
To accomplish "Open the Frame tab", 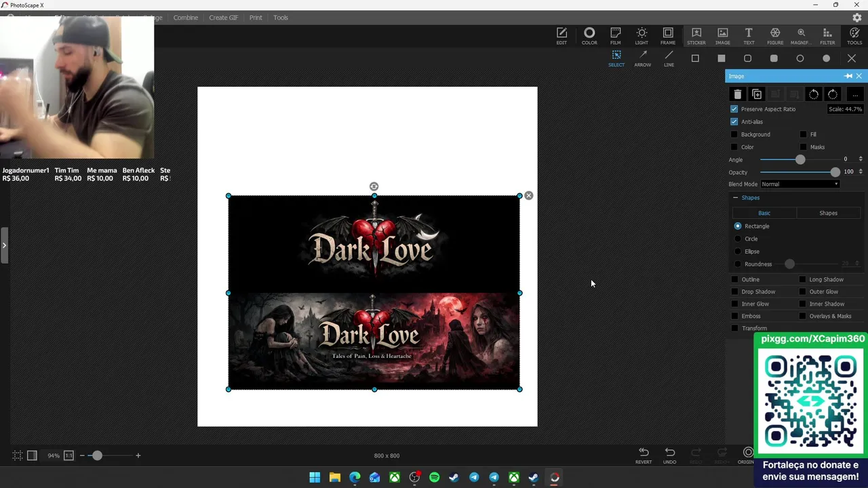I will coord(668,36).
